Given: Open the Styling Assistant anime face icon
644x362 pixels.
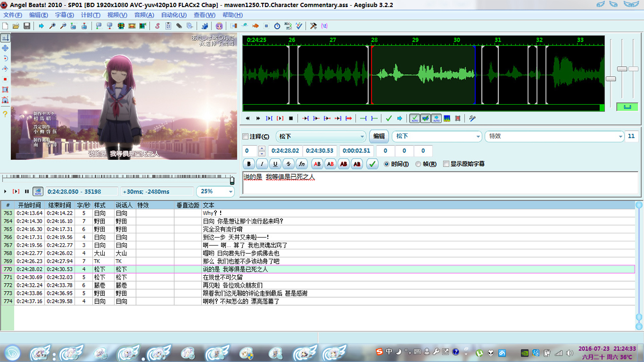Looking at the screenshot, I should pos(219,26).
